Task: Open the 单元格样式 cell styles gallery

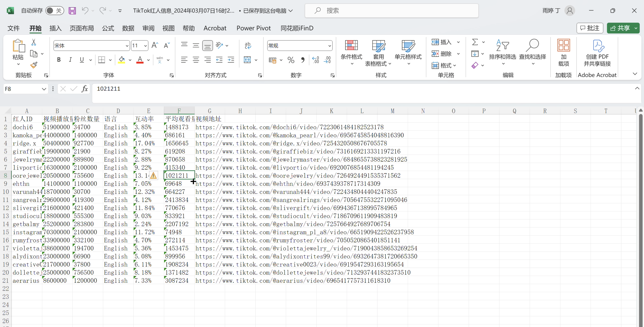Action: [x=408, y=52]
